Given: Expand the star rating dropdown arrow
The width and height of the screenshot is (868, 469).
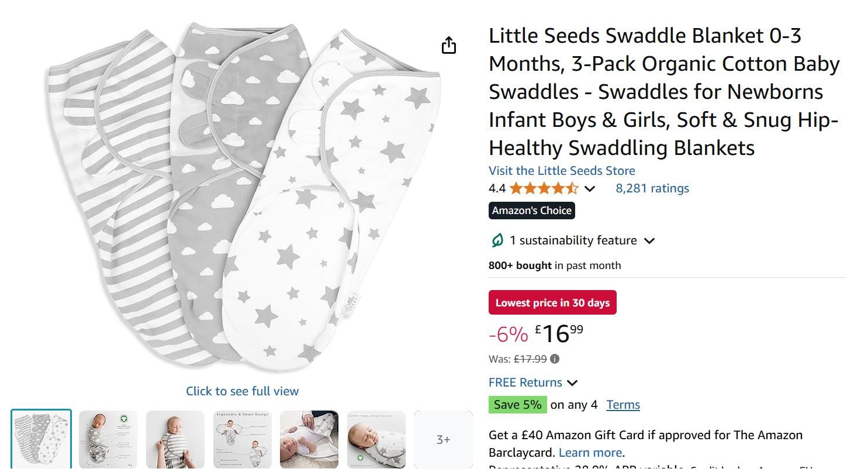Looking at the screenshot, I should 590,188.
